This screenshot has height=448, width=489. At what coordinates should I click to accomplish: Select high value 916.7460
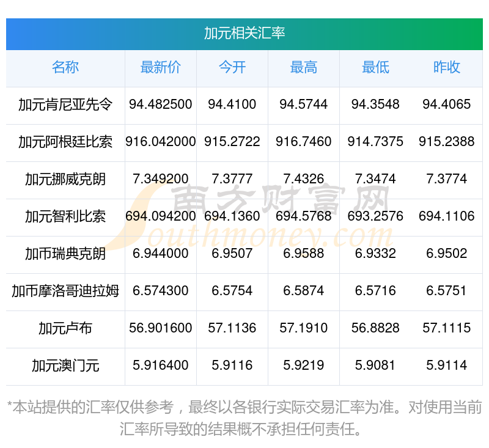tap(304, 142)
